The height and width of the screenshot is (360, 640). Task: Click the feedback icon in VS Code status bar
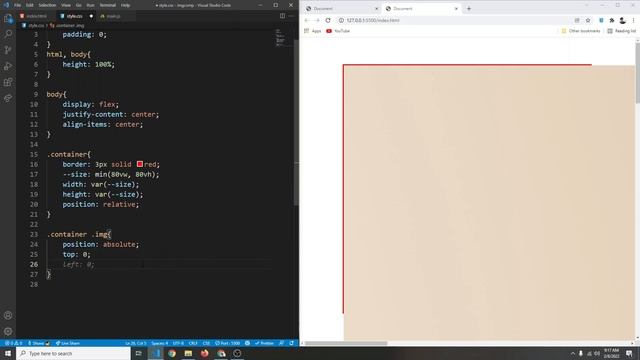(x=281, y=343)
